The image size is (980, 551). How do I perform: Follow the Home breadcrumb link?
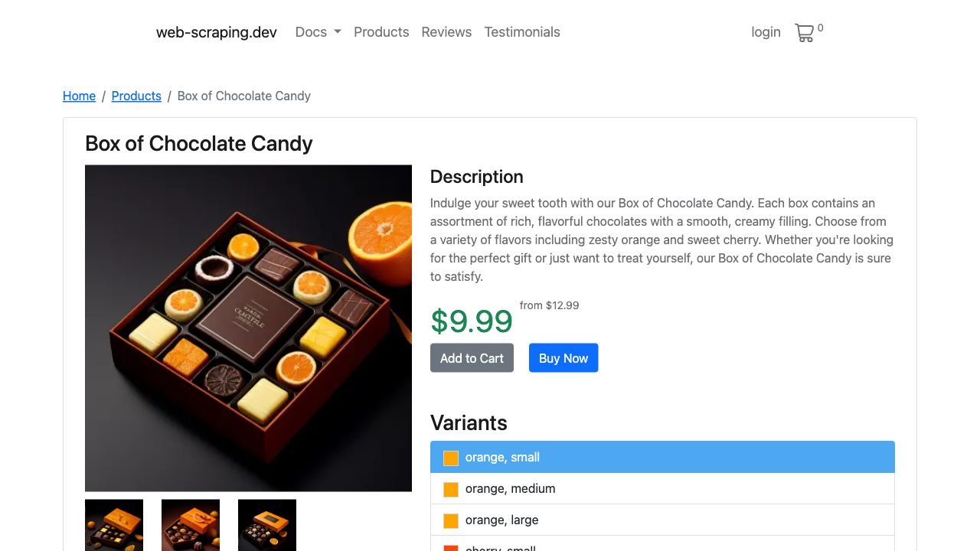[79, 96]
